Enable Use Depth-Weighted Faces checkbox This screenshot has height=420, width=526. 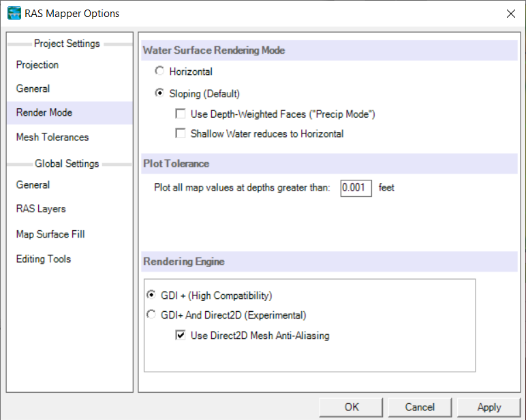(181, 114)
